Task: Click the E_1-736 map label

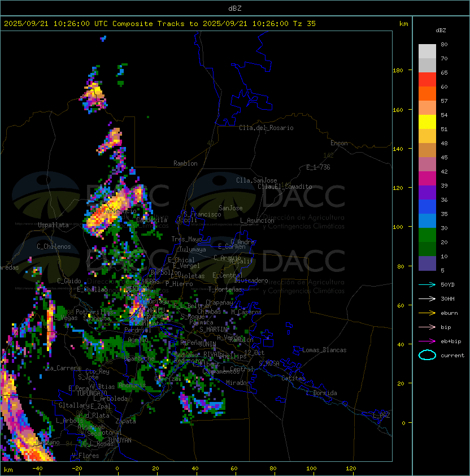Action: pos(318,167)
